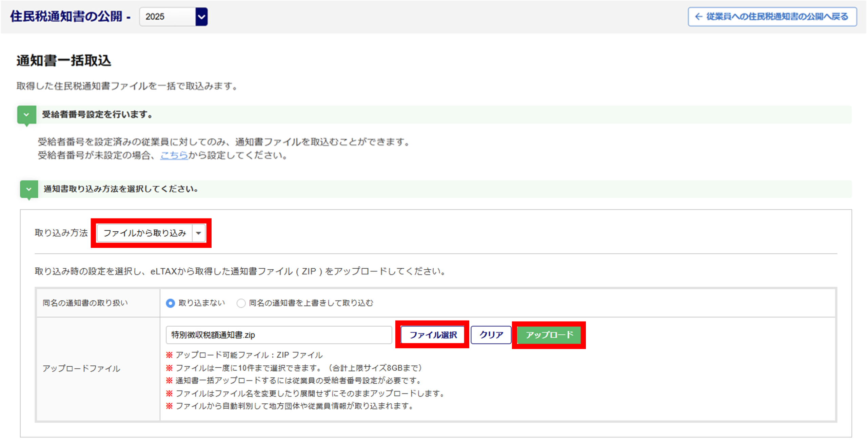This screenshot has height=442, width=868.
Task: Click the import method dropdown triangle arrow
Action: [x=199, y=233]
